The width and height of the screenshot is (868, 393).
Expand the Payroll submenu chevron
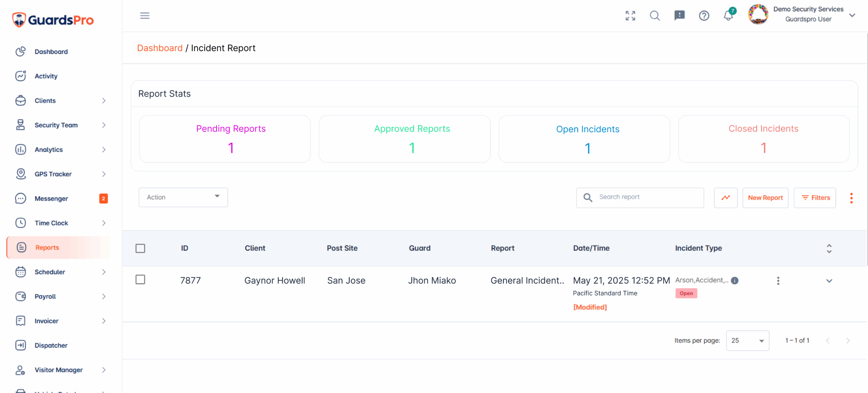[x=104, y=296]
